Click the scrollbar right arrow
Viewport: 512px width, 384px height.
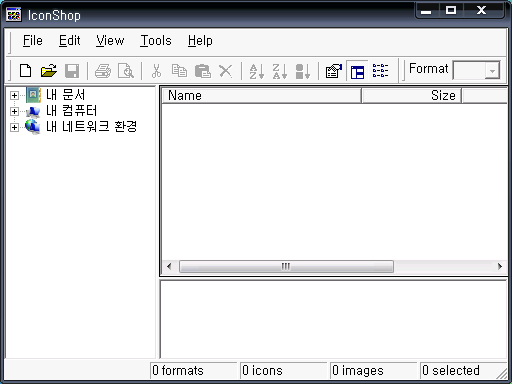pyautogui.click(x=500, y=266)
